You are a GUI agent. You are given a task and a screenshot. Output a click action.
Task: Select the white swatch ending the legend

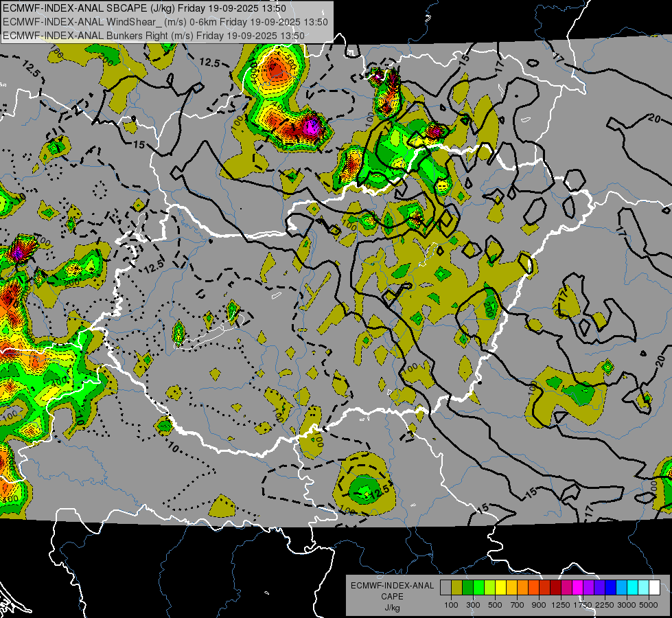pyautogui.click(x=654, y=587)
